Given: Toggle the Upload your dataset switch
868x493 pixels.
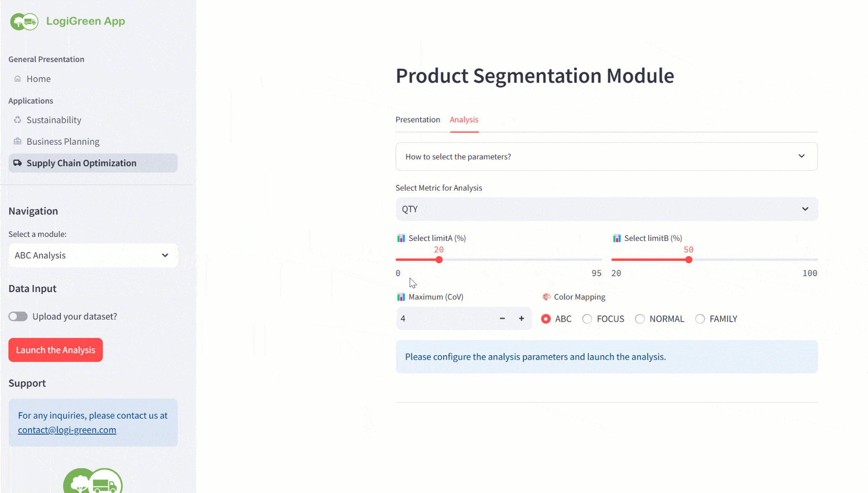Looking at the screenshot, I should pyautogui.click(x=18, y=316).
